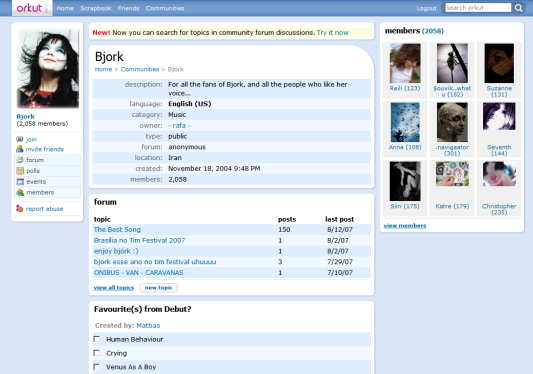Image resolution: width=533 pixels, height=374 pixels.
Task: Click the members icon in sidebar
Action: coord(20,192)
